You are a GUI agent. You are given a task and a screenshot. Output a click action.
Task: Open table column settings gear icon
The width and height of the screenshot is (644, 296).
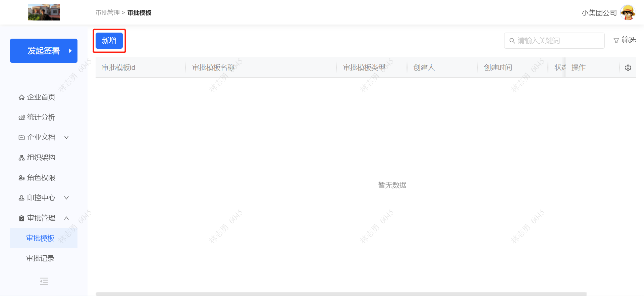(628, 68)
